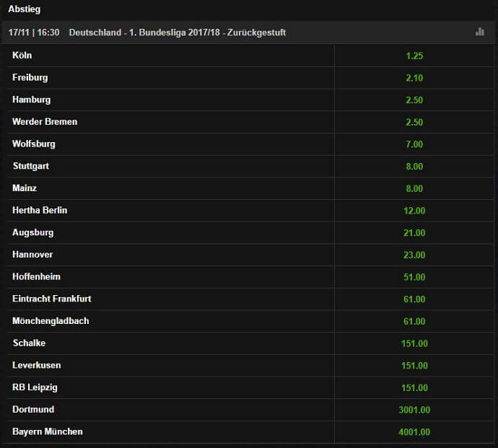The height and width of the screenshot is (448, 498).
Task: Choose Hoffenheim odds 51.00
Action: tap(414, 277)
